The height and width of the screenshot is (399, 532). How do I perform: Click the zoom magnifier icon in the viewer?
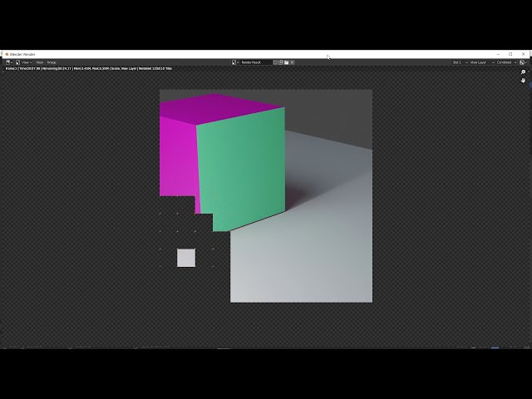point(524,72)
